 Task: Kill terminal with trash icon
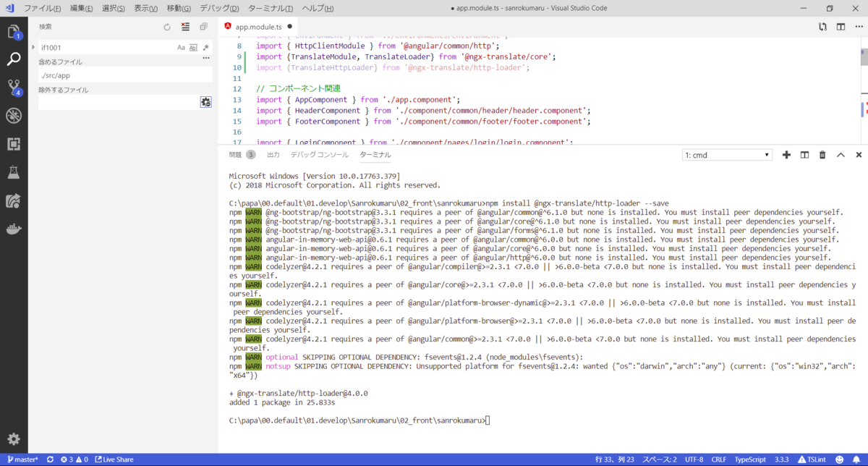coord(822,155)
